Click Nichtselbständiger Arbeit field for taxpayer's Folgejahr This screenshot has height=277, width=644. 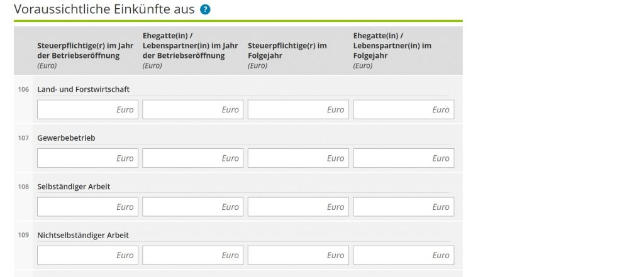tap(298, 255)
